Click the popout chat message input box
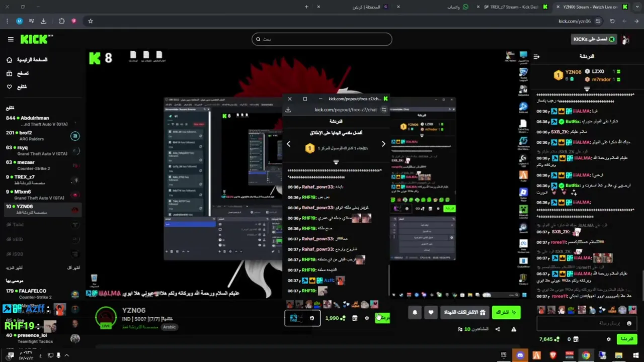Viewport: 644px width, 362px height. click(x=302, y=318)
